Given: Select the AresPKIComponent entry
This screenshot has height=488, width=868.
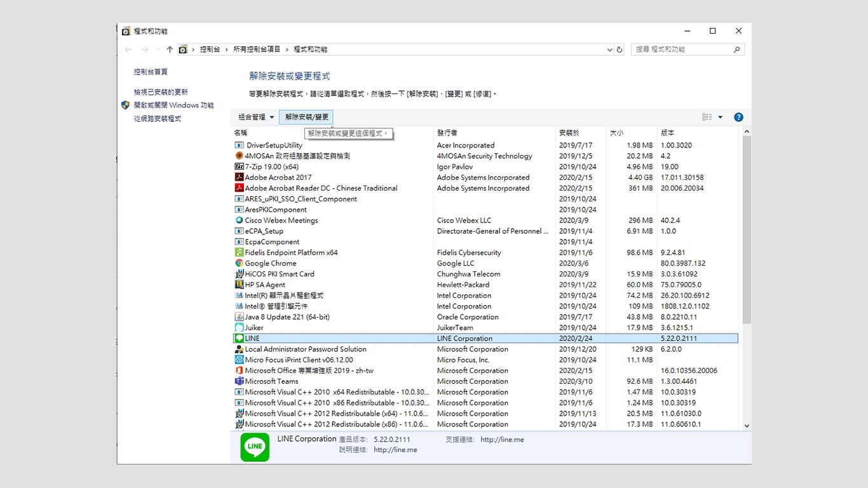Looking at the screenshot, I should tap(485, 210).
